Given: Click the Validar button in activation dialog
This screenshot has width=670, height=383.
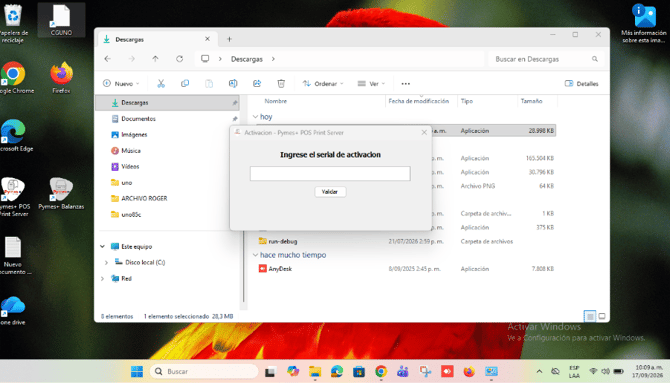Looking at the screenshot, I should [x=330, y=192].
